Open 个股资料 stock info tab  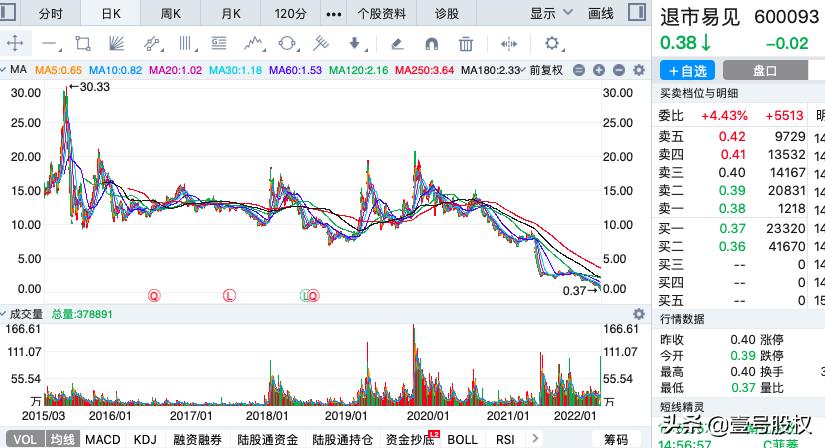coord(381,14)
